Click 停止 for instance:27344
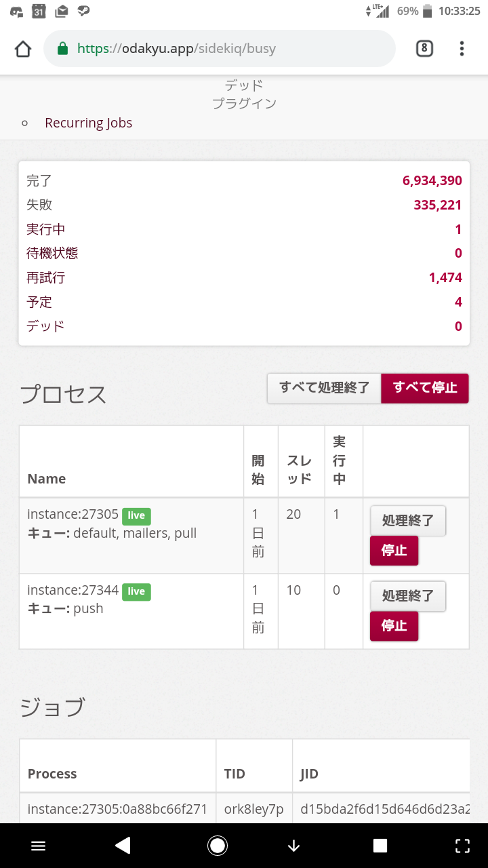 (x=394, y=626)
